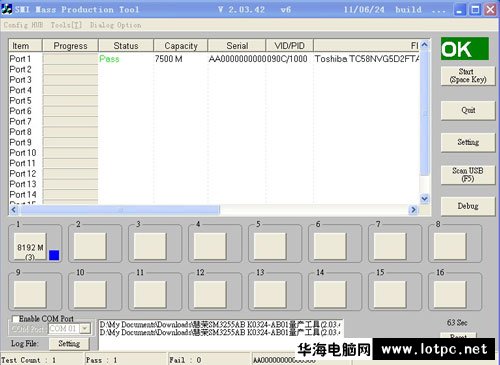Click the SMI app icon in title bar

point(6,9)
